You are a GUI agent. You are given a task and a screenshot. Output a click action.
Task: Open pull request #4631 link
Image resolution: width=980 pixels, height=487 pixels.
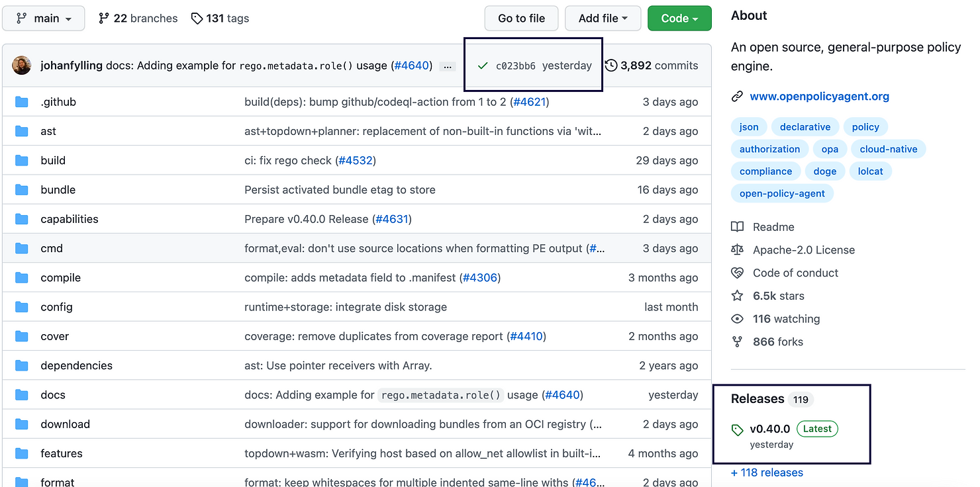tap(392, 219)
